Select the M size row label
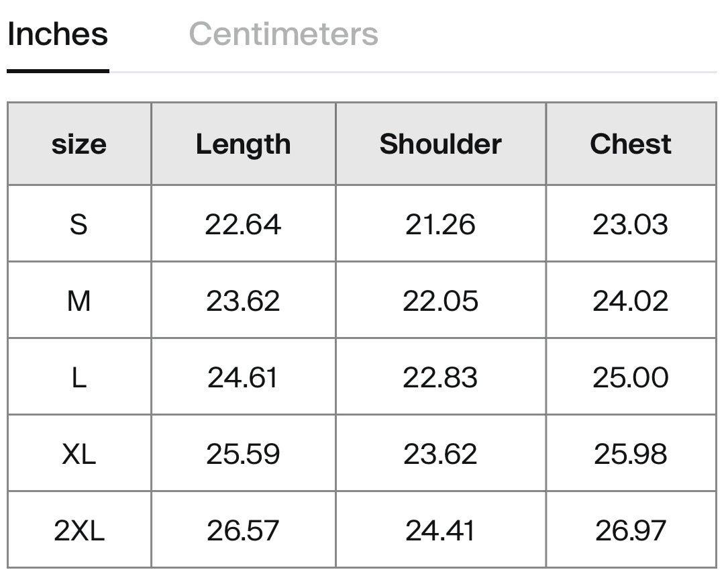Image resolution: width=728 pixels, height=576 pixels. pos(79,301)
